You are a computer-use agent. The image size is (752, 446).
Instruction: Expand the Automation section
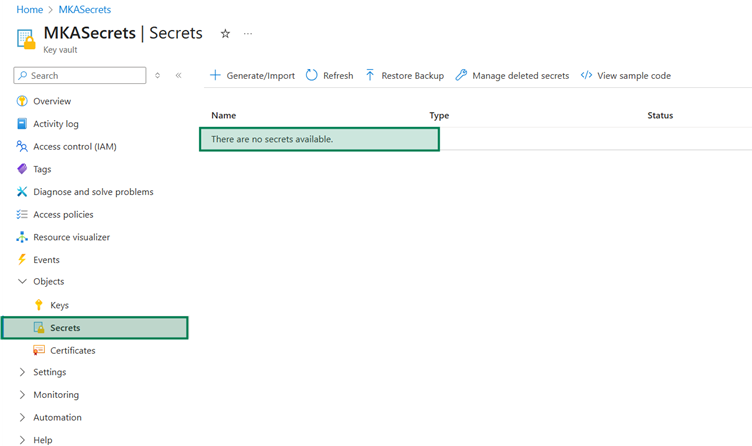pos(23,417)
